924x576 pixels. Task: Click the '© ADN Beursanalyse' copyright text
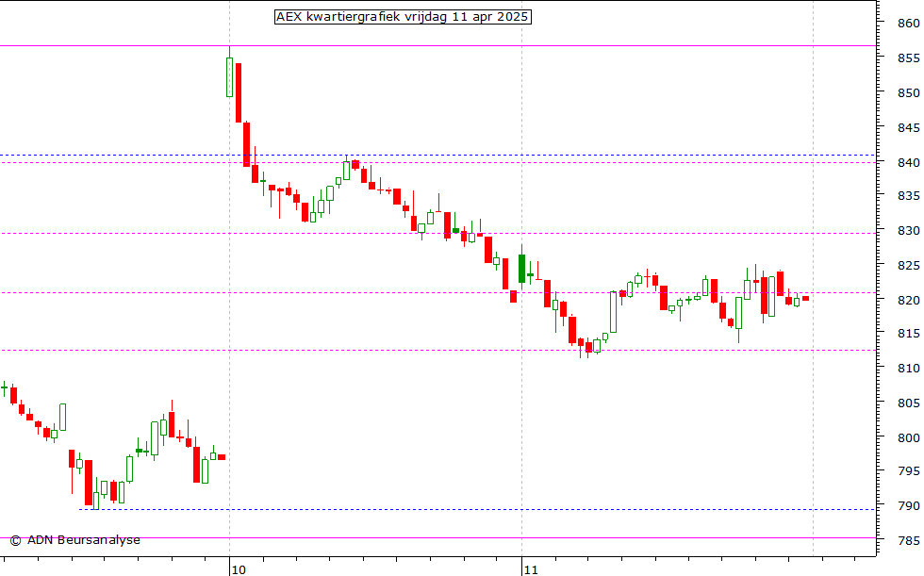74,540
